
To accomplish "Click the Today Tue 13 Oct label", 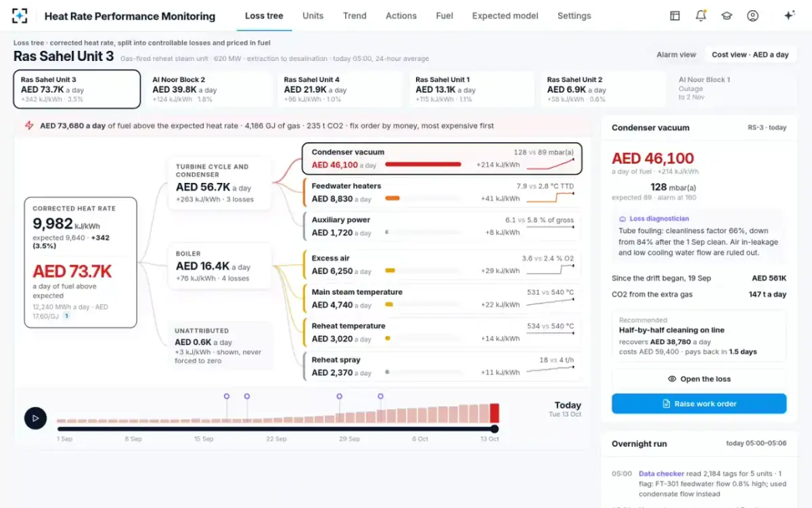I will click(564, 409).
